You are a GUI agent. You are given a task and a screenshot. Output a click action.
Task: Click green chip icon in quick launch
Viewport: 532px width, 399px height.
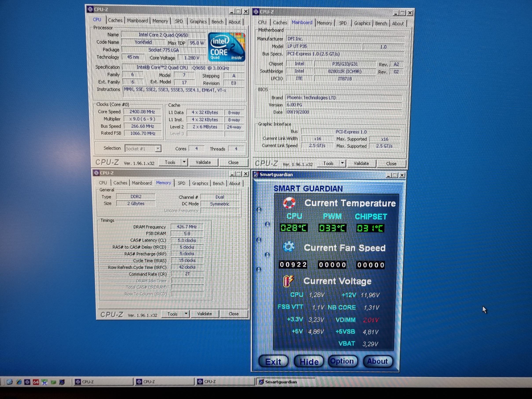tap(53, 382)
